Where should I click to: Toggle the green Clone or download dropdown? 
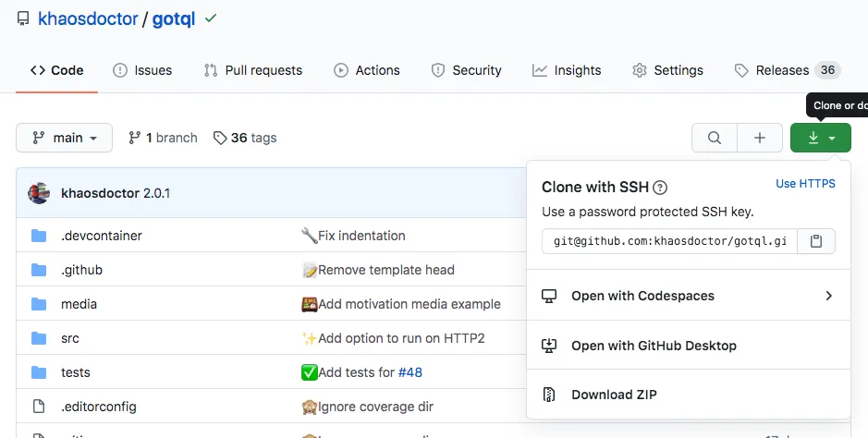click(820, 138)
